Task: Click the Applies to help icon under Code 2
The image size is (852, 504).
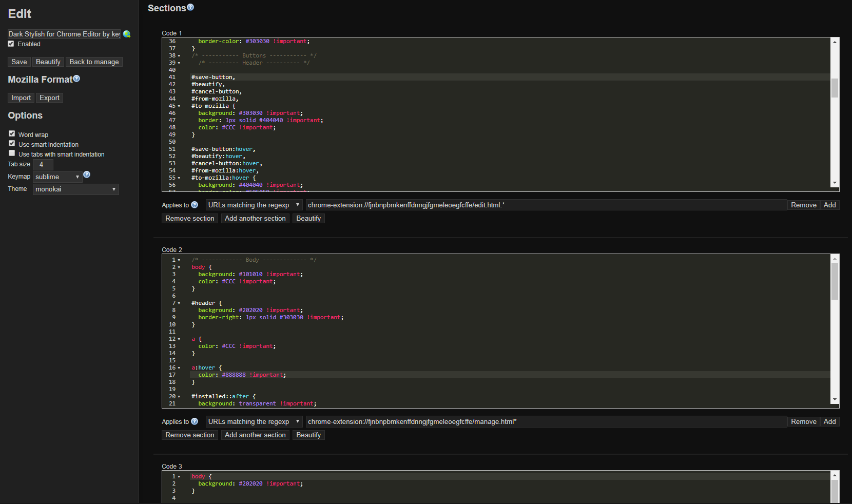Action: point(195,421)
